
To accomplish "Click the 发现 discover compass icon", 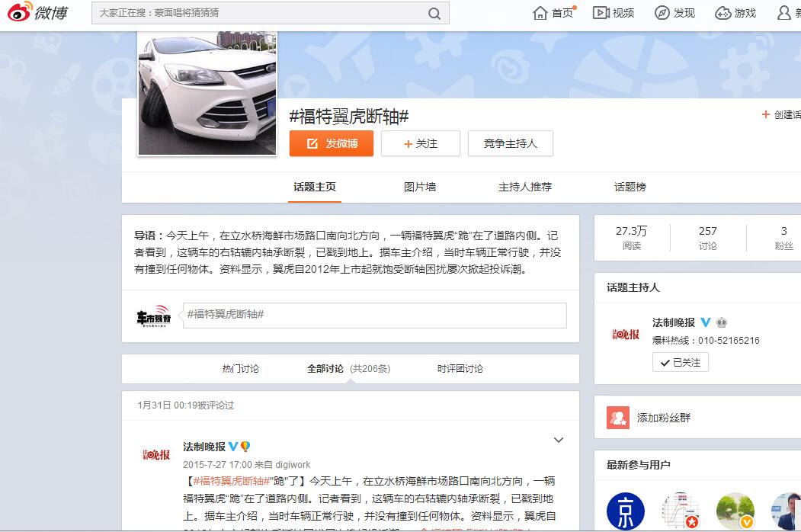I will pyautogui.click(x=662, y=13).
